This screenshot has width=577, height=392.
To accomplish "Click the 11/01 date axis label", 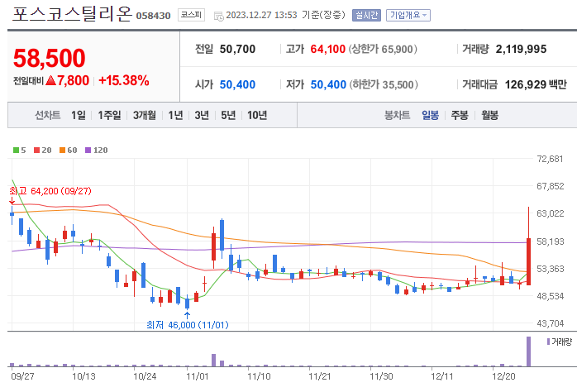I will (x=198, y=376).
